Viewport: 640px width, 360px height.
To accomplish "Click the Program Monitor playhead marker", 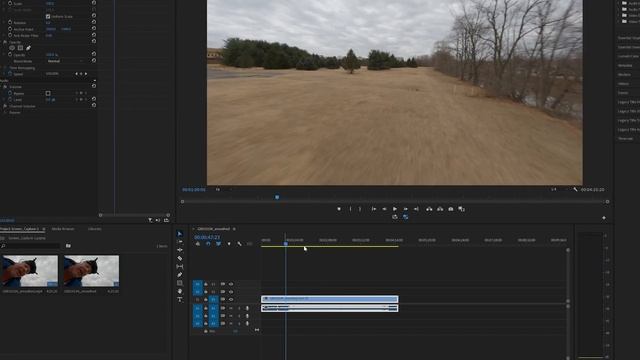I will point(277,197).
